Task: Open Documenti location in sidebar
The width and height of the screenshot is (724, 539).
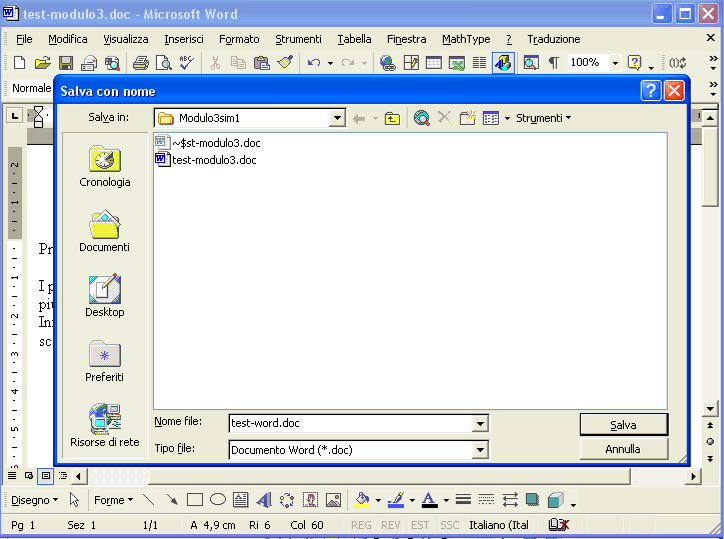Action: click(105, 231)
